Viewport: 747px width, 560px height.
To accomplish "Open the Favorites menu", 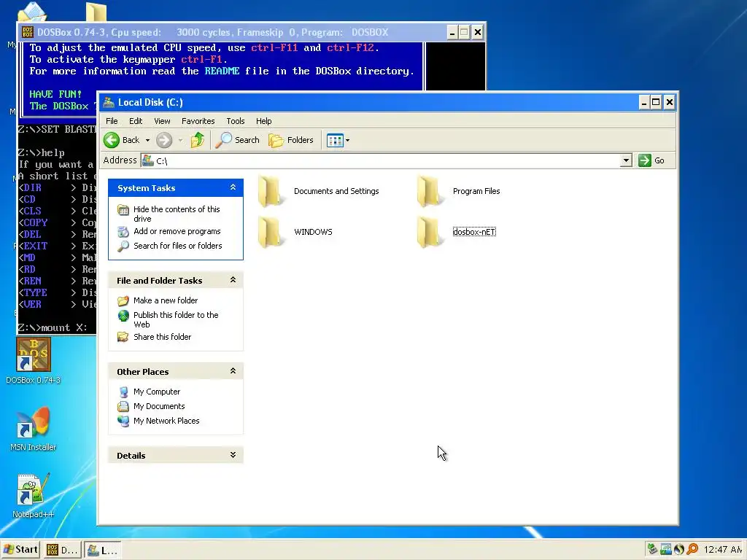I will click(x=198, y=121).
